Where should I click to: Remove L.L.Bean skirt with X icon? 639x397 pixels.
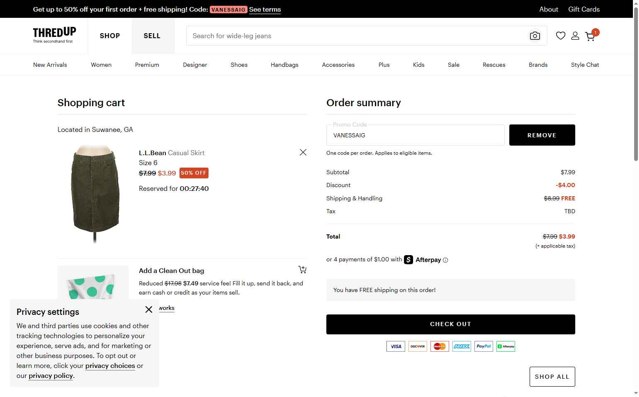point(303,152)
